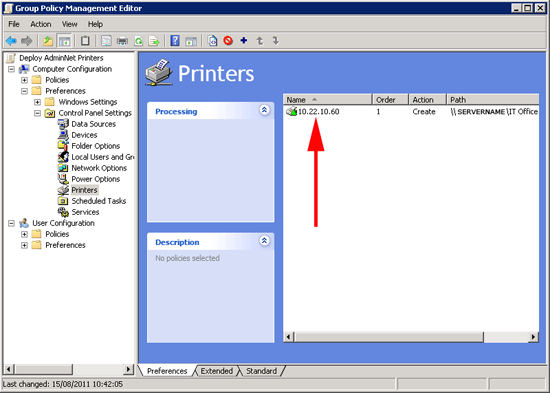Add new item with blue plus icon
The width and height of the screenshot is (550, 393).
(244, 41)
